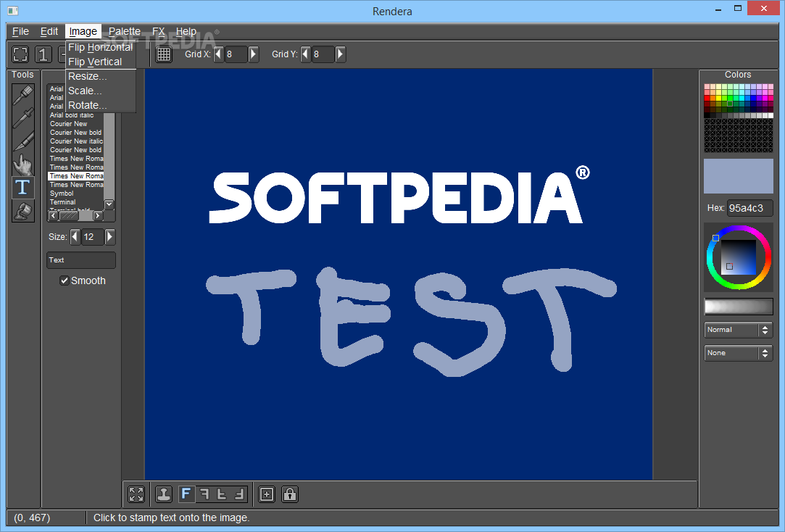Decrease Grid Y value with left arrow
This screenshot has height=532, width=785.
[305, 54]
